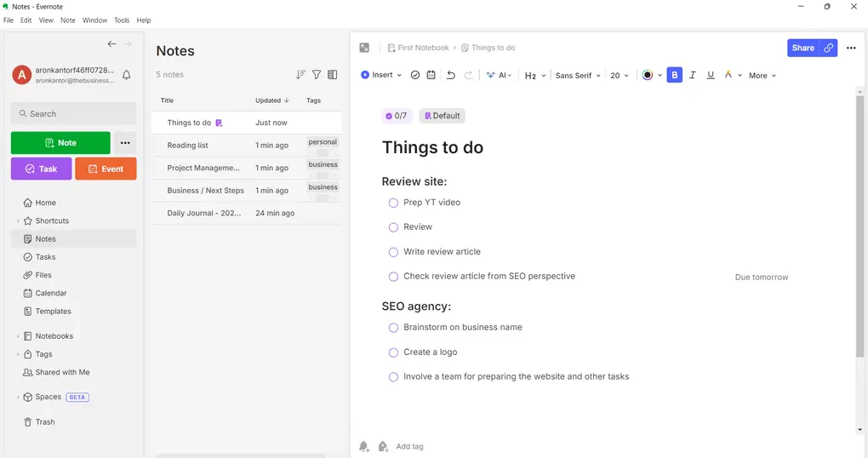Check off Involve a team task

click(393, 377)
